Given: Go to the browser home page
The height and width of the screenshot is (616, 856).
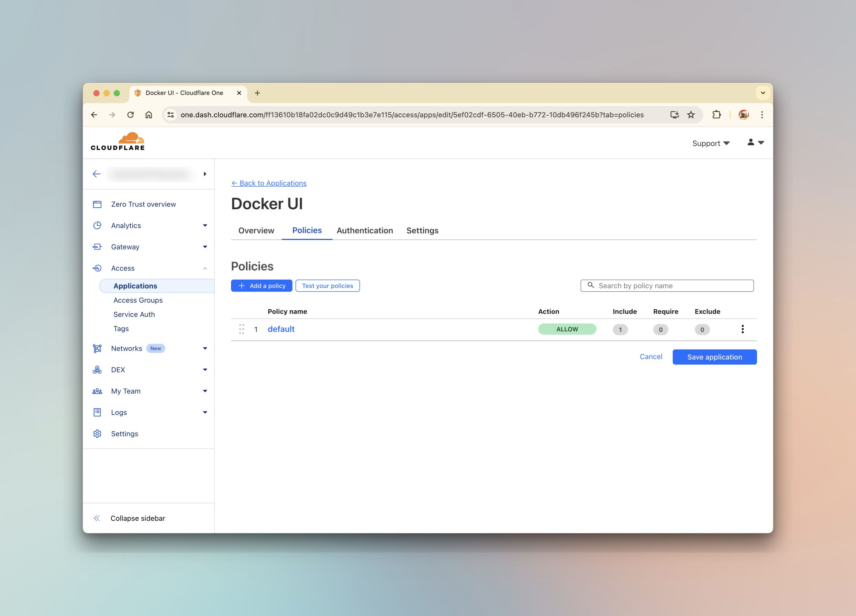Looking at the screenshot, I should (x=149, y=115).
